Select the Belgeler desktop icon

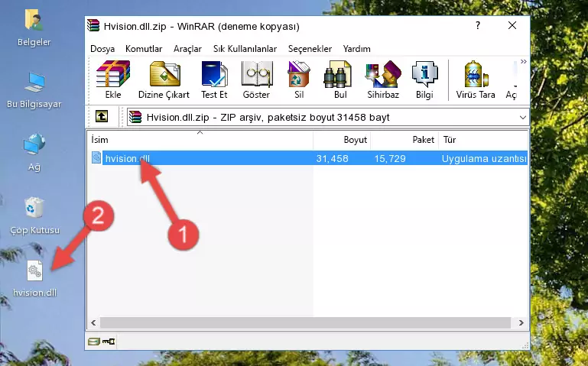(34, 28)
